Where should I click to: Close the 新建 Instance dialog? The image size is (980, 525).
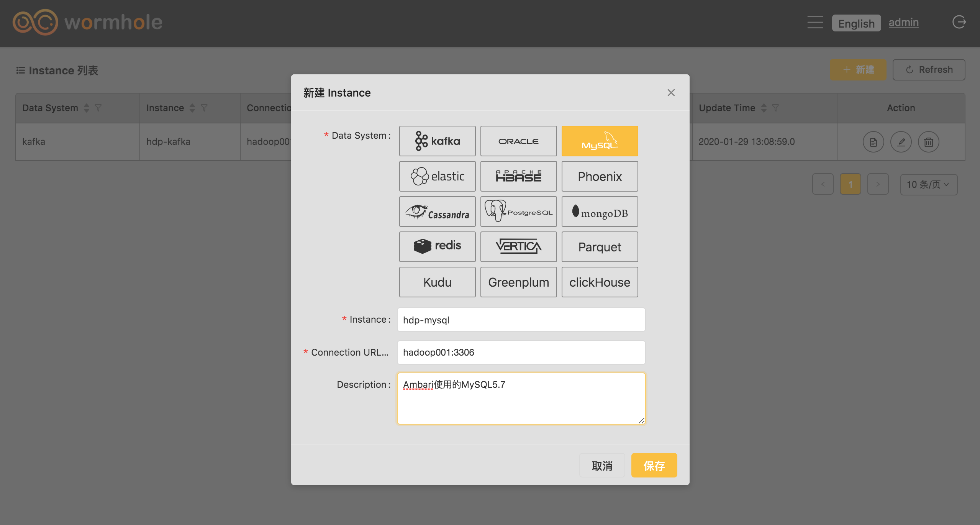click(x=671, y=93)
